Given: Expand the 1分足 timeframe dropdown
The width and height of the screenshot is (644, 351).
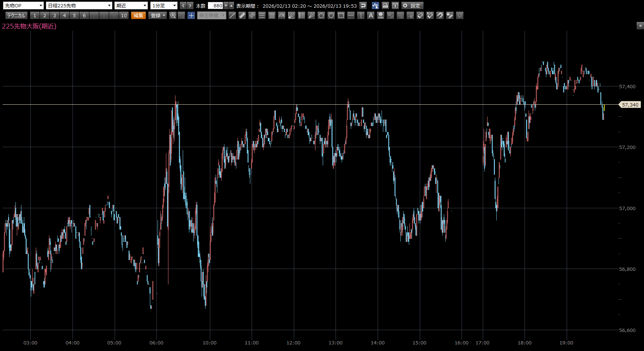Looking at the screenshot, I should [164, 5].
